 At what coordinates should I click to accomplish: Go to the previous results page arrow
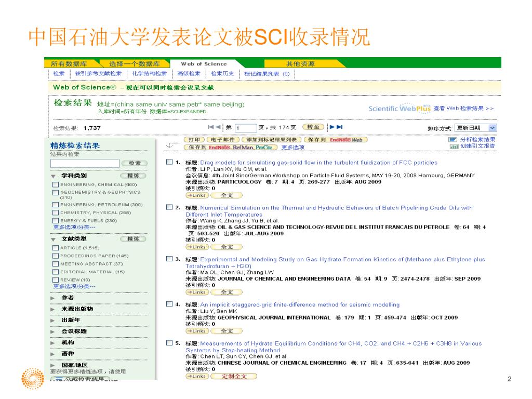pyautogui.click(x=218, y=127)
